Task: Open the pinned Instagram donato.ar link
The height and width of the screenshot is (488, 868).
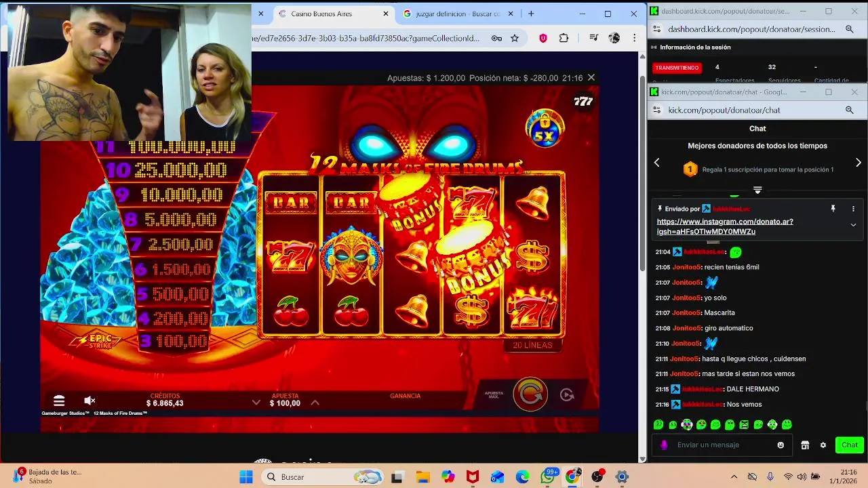Action: point(725,226)
